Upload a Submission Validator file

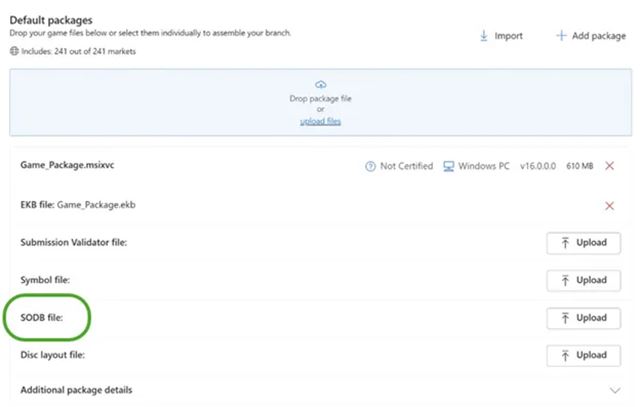pyautogui.click(x=584, y=243)
